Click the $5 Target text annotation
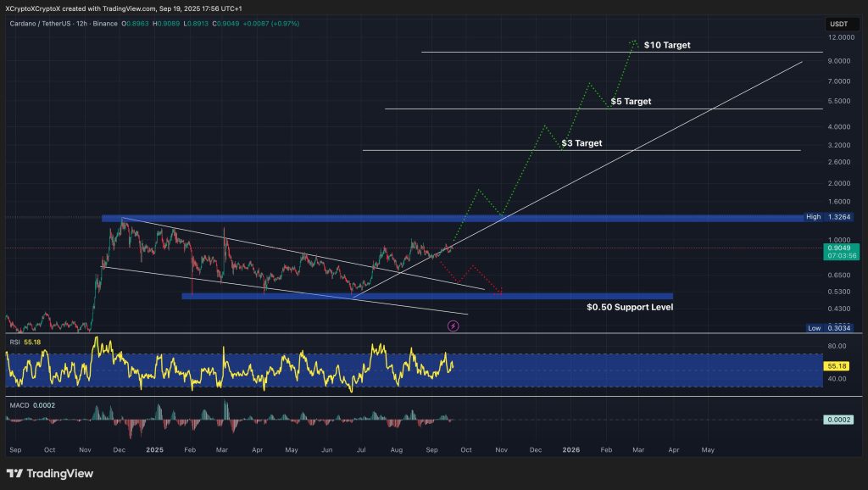 point(631,101)
